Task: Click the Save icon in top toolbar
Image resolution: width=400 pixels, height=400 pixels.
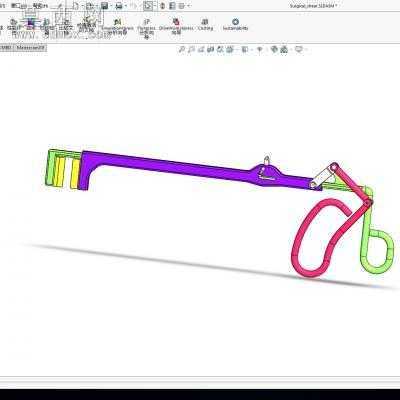Action: click(x=104, y=6)
